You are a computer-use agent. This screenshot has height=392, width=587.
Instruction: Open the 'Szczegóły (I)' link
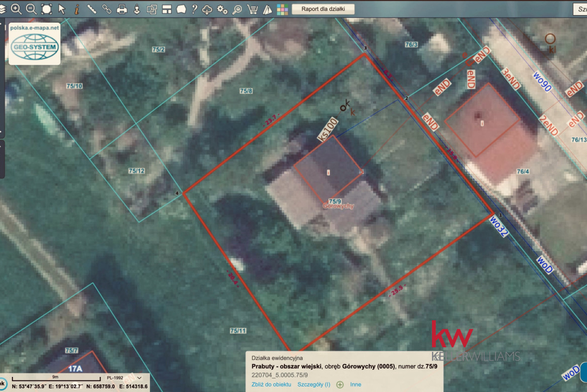pos(314,384)
